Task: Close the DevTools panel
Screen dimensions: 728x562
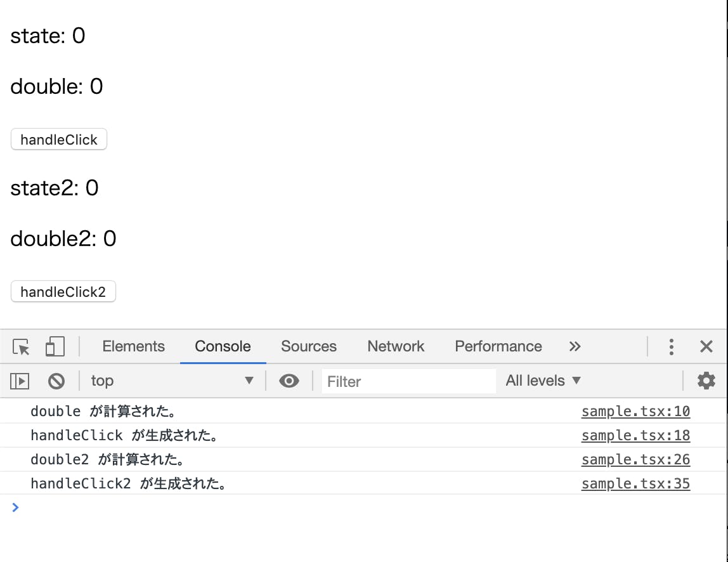Action: click(706, 346)
